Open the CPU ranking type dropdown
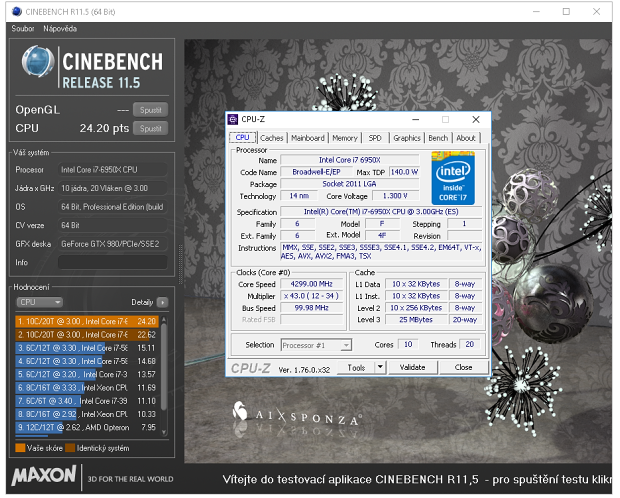 click(39, 302)
